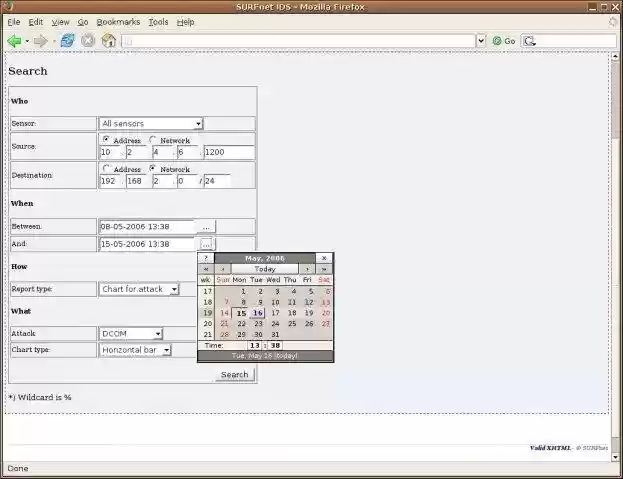Select Source Network radio button
Screen dimensions: 623x479
[x=153, y=140]
